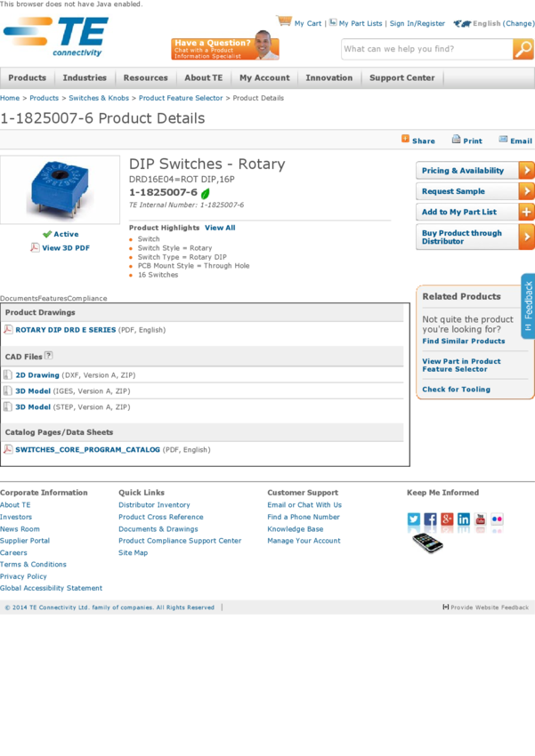Open ROTARY DIP DRD E SERIES drawing link
The image size is (535, 756).
(x=66, y=330)
